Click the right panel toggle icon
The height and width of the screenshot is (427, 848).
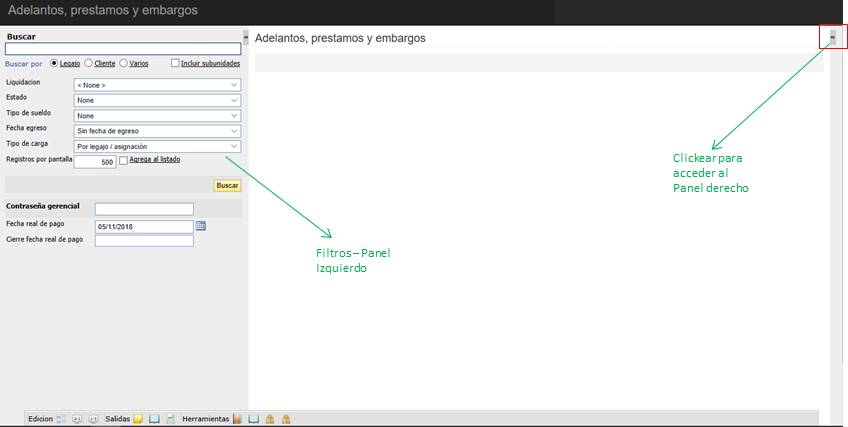[x=833, y=37]
